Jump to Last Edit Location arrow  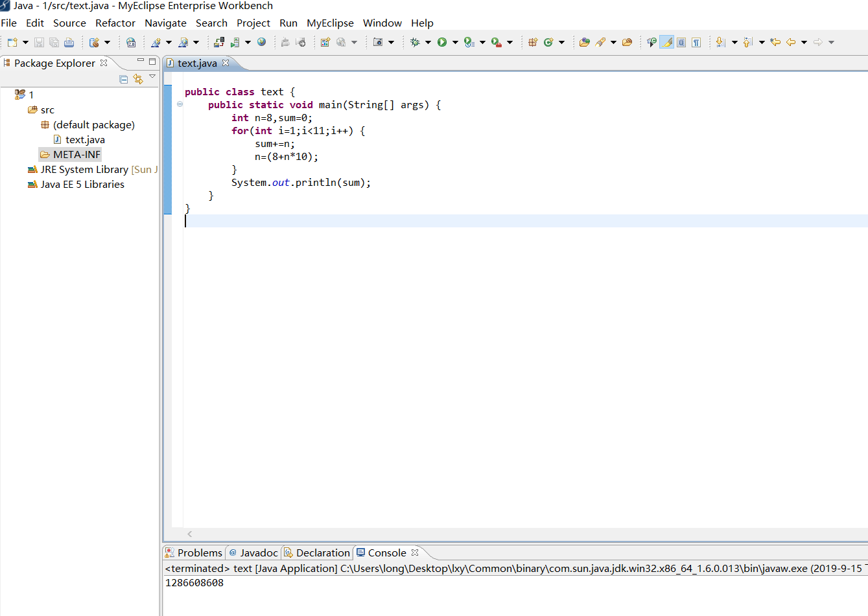775,42
